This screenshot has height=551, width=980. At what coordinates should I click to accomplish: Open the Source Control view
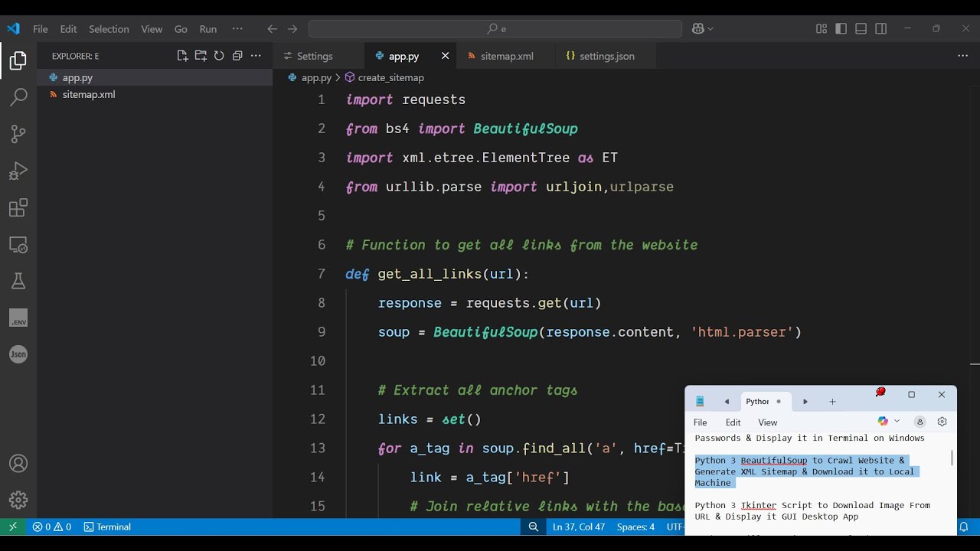click(x=18, y=134)
